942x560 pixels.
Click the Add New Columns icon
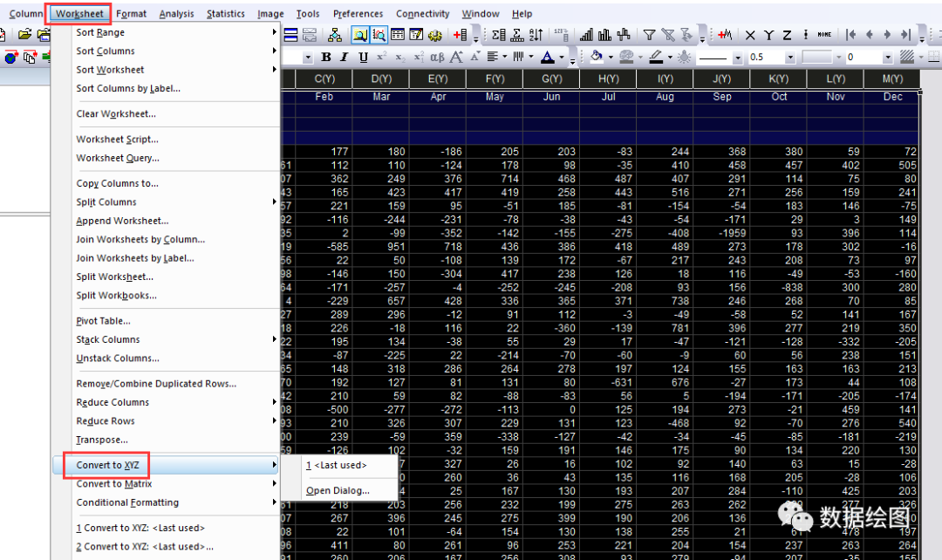click(460, 35)
